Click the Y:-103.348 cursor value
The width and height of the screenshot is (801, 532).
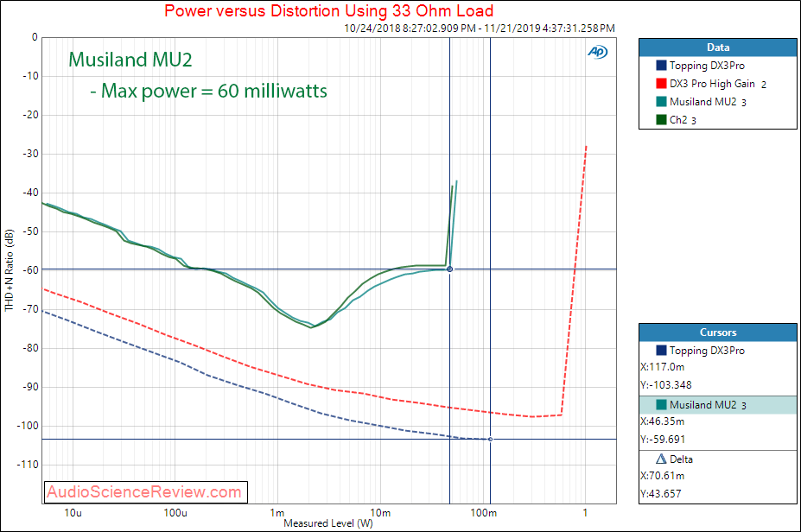666,385
